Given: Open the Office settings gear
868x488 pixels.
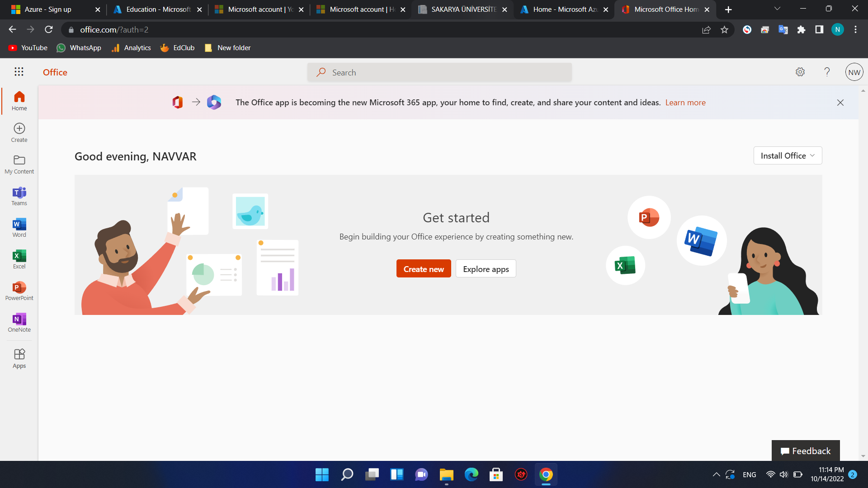Looking at the screenshot, I should coord(800,72).
